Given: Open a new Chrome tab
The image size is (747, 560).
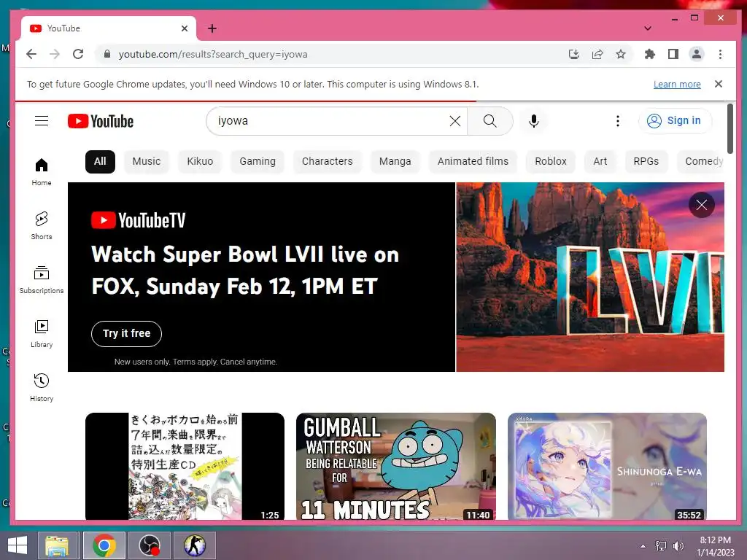Looking at the screenshot, I should (x=212, y=28).
